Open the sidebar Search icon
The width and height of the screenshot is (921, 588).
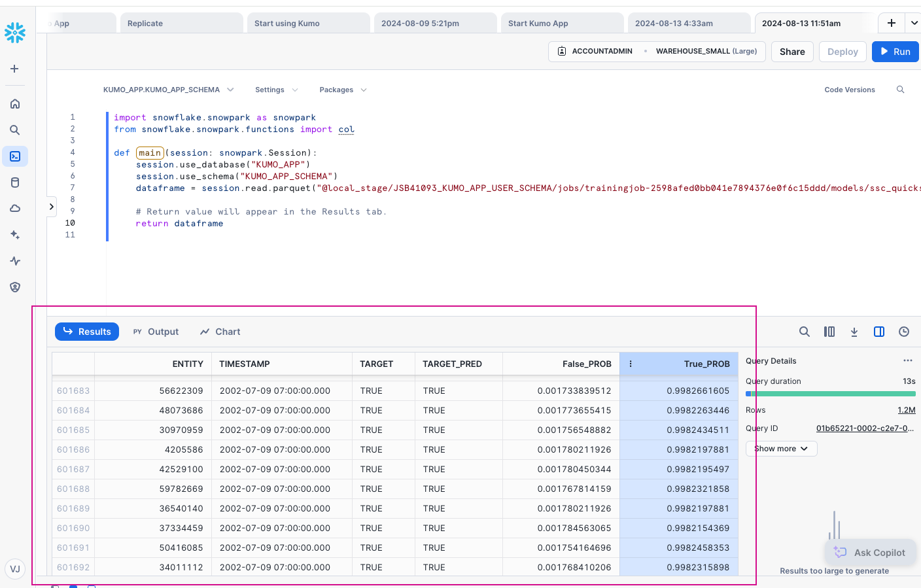15,130
